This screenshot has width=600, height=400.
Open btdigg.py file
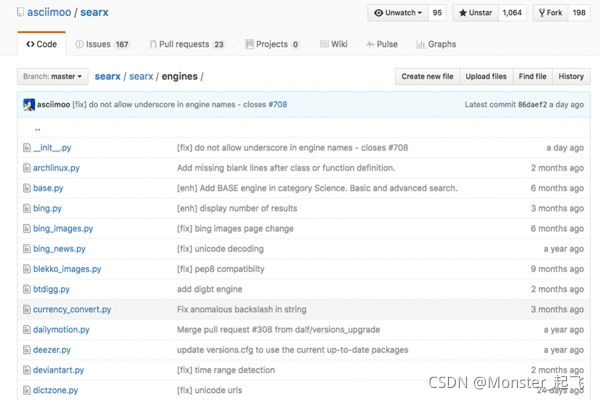(x=51, y=289)
